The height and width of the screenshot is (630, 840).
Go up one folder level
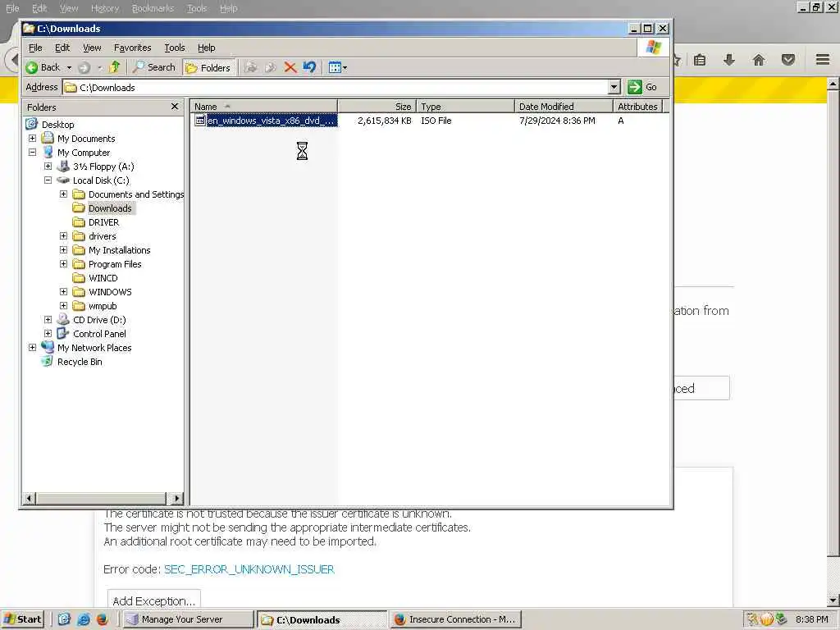tap(115, 67)
